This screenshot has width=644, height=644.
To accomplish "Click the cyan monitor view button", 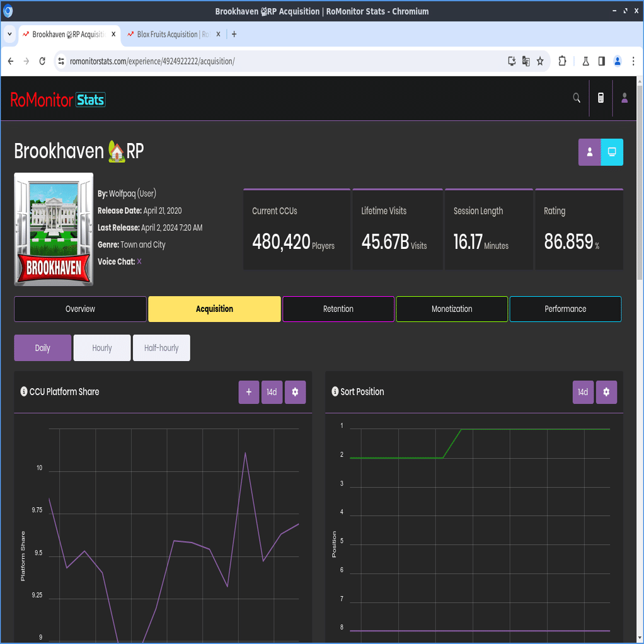I will tap(612, 152).
